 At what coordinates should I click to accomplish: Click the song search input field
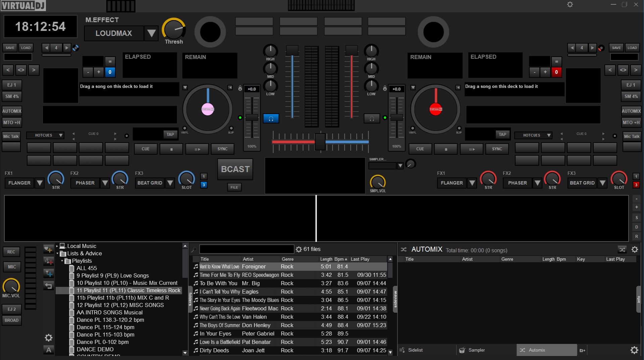point(247,249)
